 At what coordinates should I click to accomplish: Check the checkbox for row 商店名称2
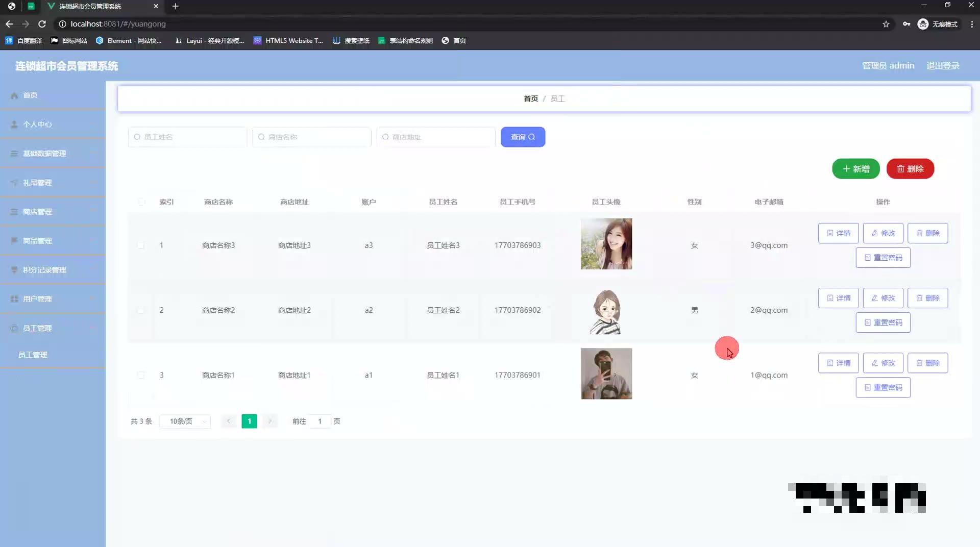pos(141,310)
